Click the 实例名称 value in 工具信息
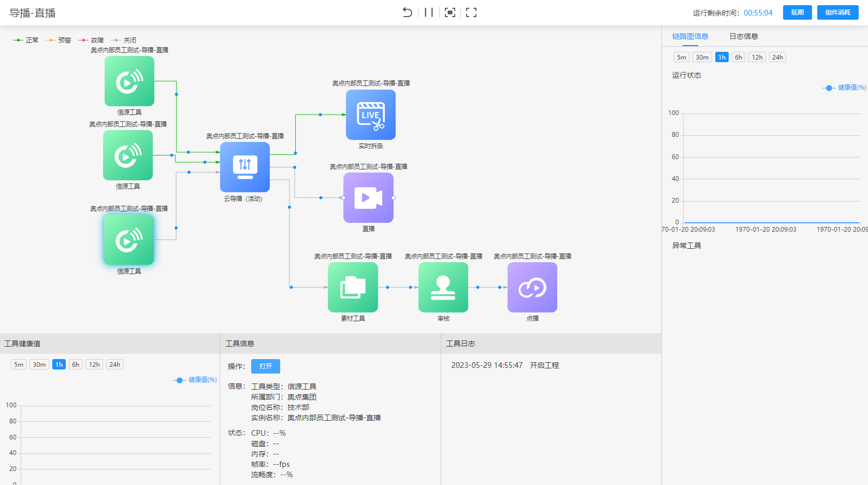Screen dimensions: 868x485 point(334,418)
